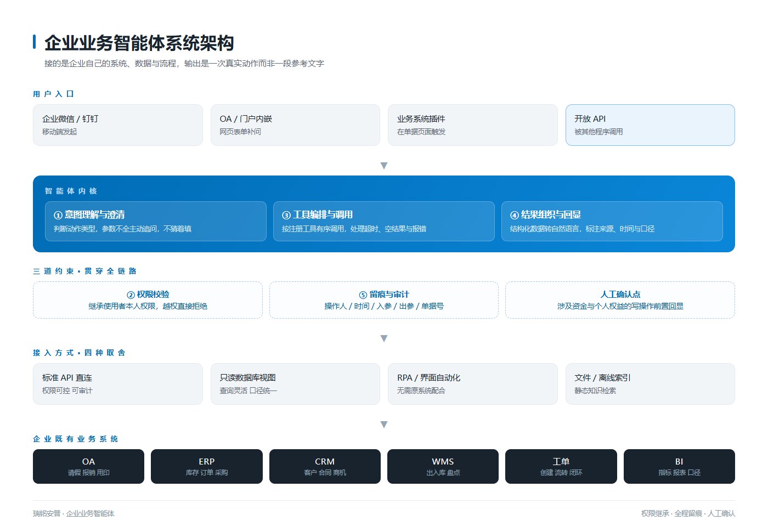768x532 pixels.
Task: Click the WMS system tile
Action: pyautogui.click(x=443, y=466)
